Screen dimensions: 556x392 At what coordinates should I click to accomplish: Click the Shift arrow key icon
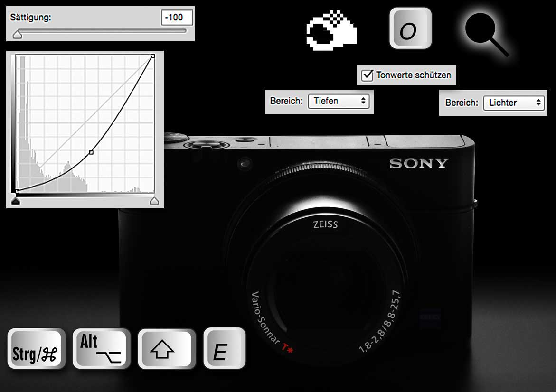click(x=167, y=349)
